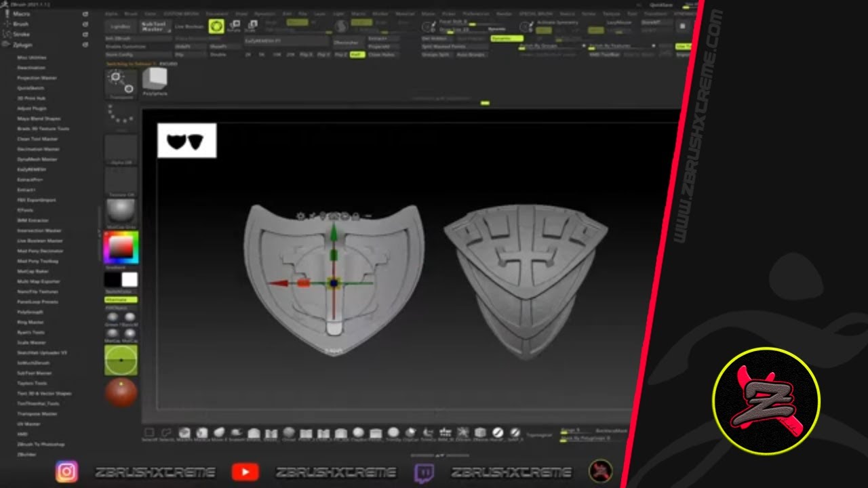Click the Rotate mode icon in top shelf
Screen dimensions: 868x488
(x=235, y=26)
